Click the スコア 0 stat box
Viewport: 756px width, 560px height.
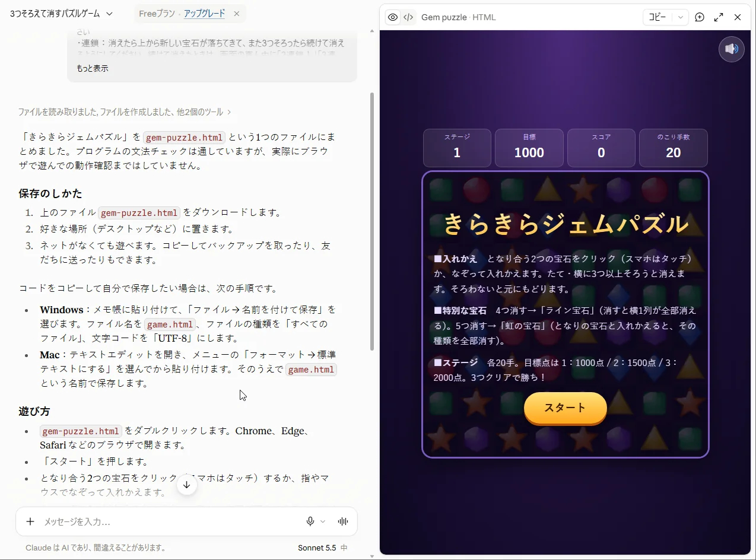(601, 148)
